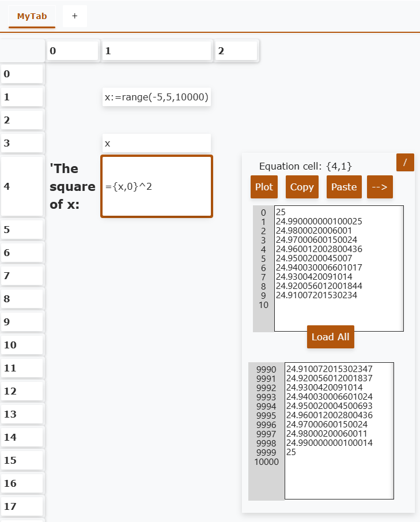Click 'The square of x:' label cell
The height and width of the screenshot is (522, 420).
pyautogui.click(x=73, y=186)
